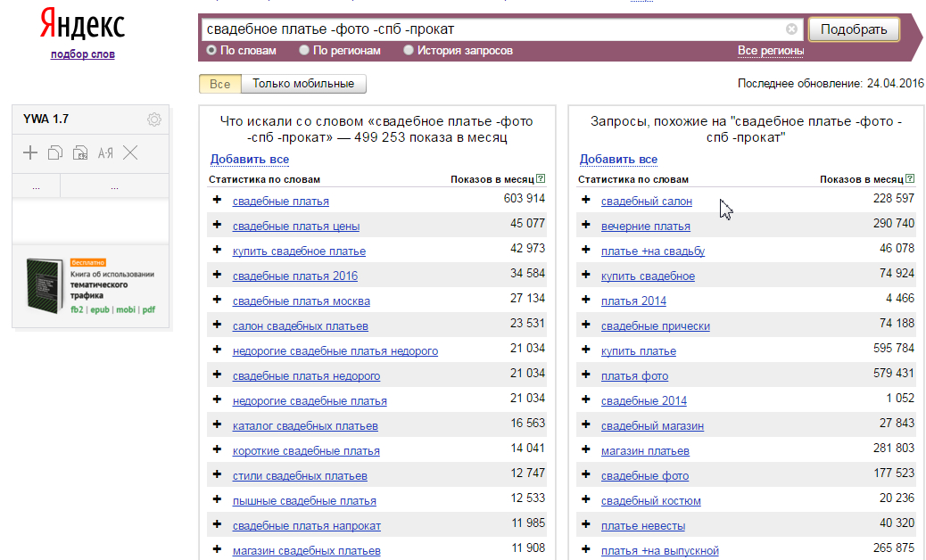Switch to the 'Только мобильные' tab
This screenshot has height=560, width=926.
[303, 84]
